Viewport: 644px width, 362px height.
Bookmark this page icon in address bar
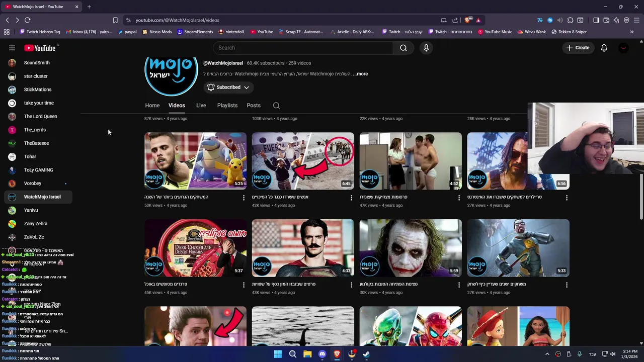115,20
